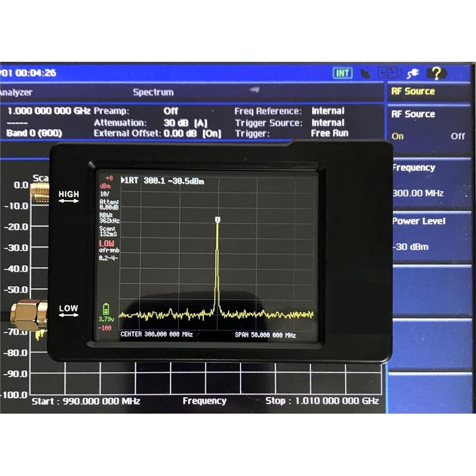Image resolution: width=476 pixels, height=476 pixels.
Task: Click the Attenuation 30 dB [A] value
Action: pos(185,123)
